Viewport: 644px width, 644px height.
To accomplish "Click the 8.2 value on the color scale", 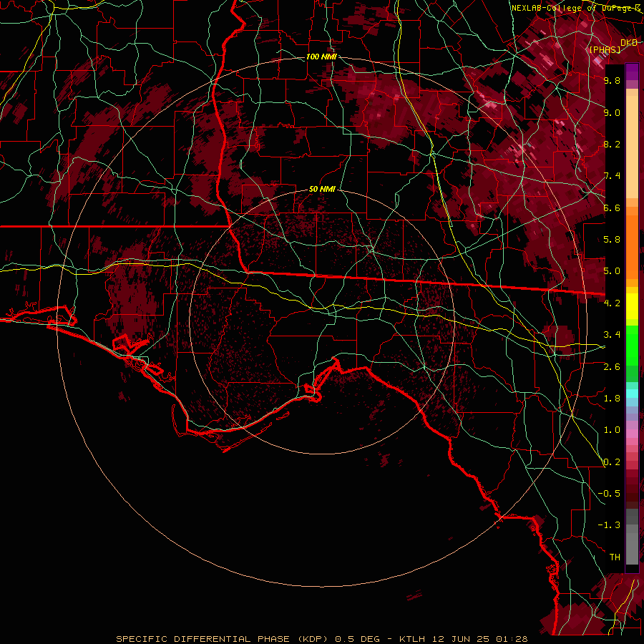I will pos(612,145).
